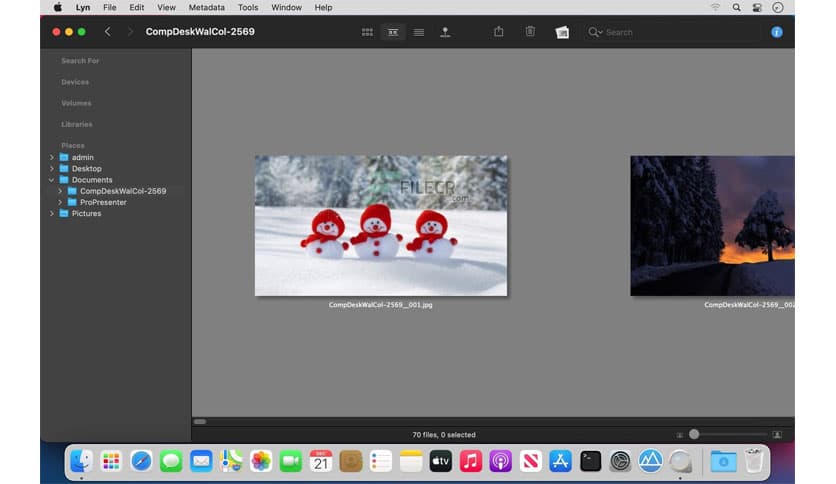836x484 pixels.
Task: Switch to grid thumbnail view
Action: (x=367, y=32)
